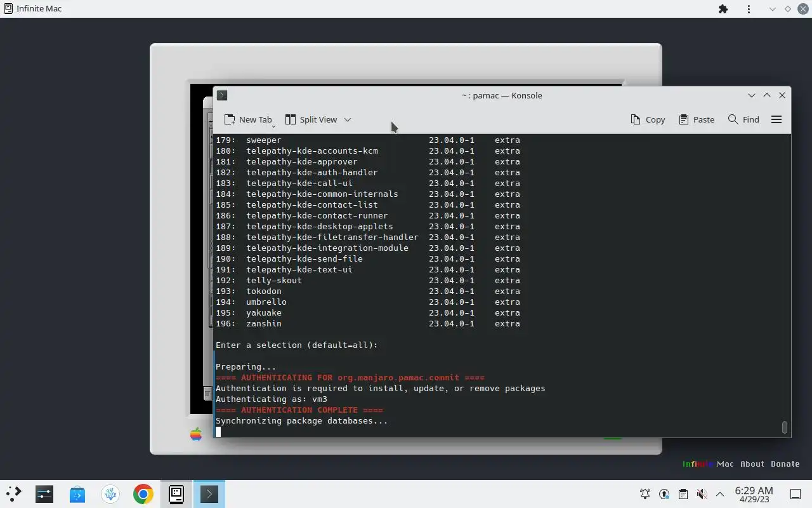Click the muted volume tray icon
The height and width of the screenshot is (508, 812).
702,494
